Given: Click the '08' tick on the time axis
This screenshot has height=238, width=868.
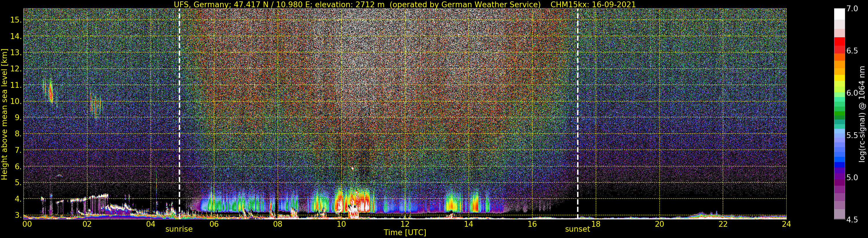Looking at the screenshot, I should (278, 224).
